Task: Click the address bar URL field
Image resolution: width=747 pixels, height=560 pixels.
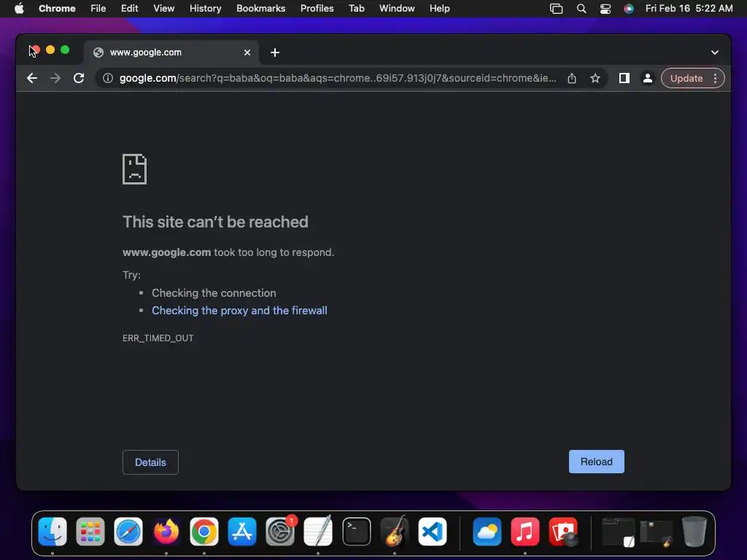Action: (x=338, y=78)
